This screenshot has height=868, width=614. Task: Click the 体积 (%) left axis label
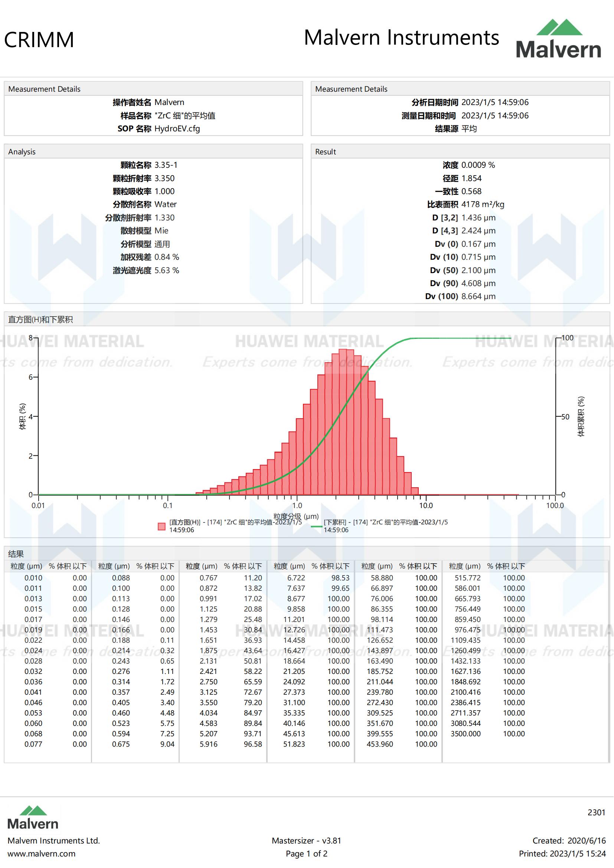click(22, 417)
